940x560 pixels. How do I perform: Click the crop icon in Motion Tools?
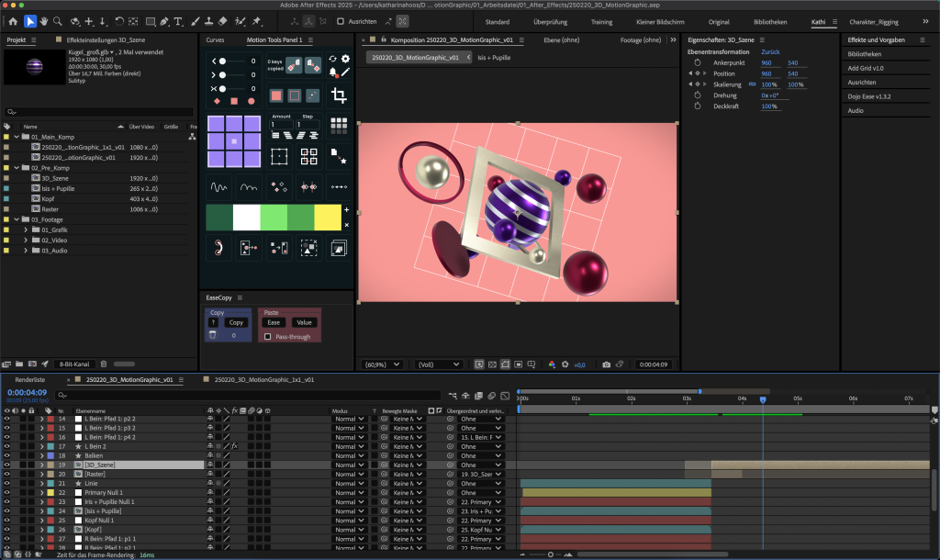click(x=339, y=95)
